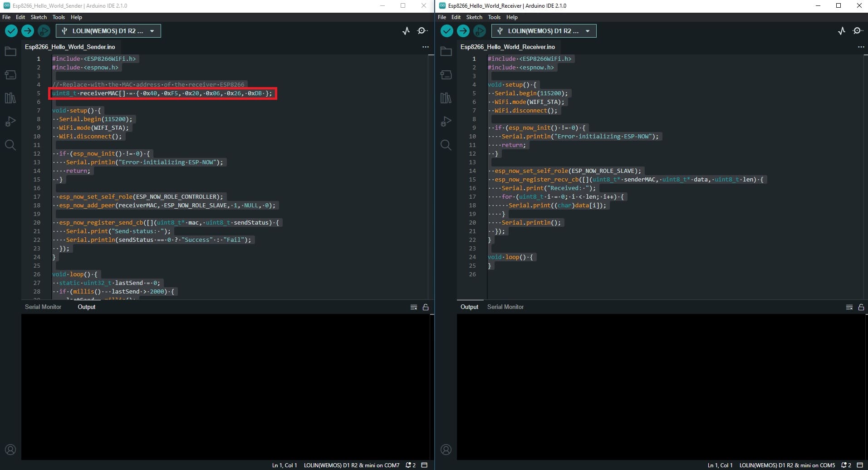Toggle output lock in Receiver panel
The image size is (868, 470).
(x=861, y=307)
